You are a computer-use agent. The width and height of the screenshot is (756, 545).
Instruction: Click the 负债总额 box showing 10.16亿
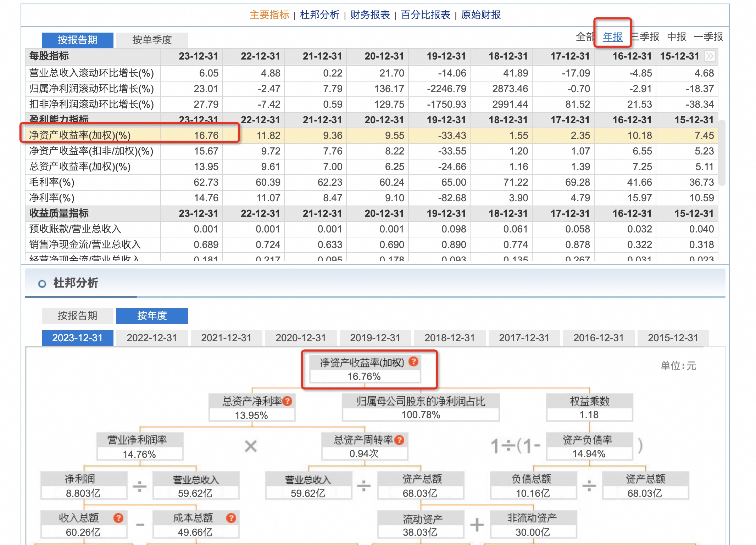coord(533,485)
